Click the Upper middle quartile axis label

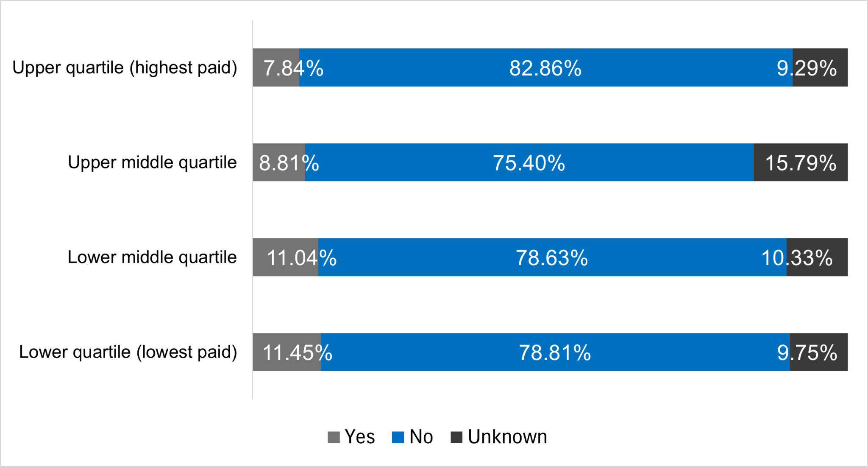tap(152, 163)
